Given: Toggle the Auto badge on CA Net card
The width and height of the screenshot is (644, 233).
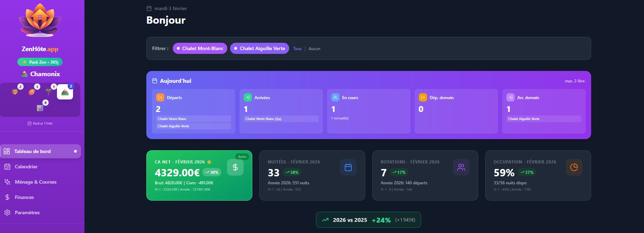Looking at the screenshot, I should 242,156.
